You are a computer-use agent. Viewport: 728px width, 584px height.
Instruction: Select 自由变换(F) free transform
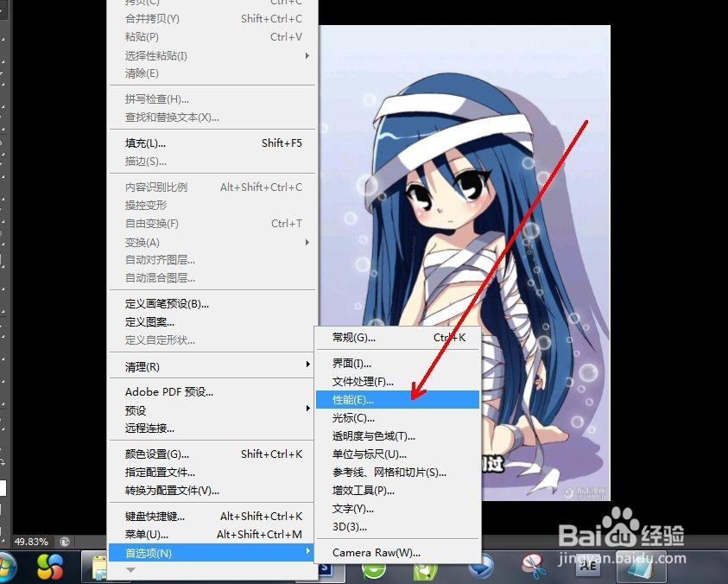tap(212, 224)
